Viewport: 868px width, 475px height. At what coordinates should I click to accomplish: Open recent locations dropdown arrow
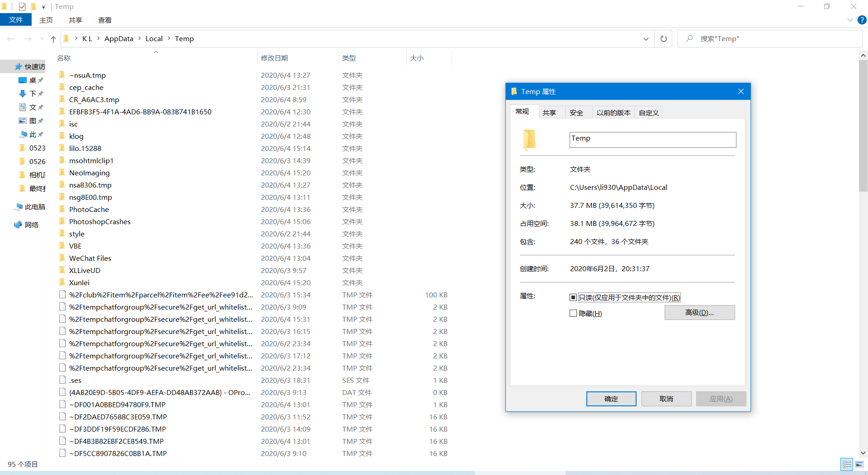pyautogui.click(x=42, y=39)
